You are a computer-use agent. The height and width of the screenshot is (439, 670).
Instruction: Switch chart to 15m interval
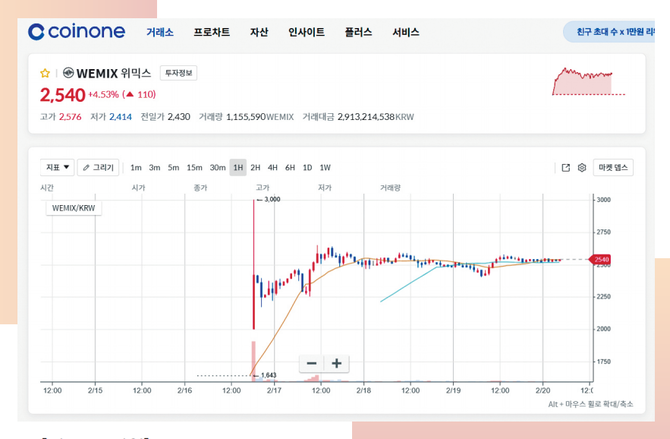click(x=194, y=168)
